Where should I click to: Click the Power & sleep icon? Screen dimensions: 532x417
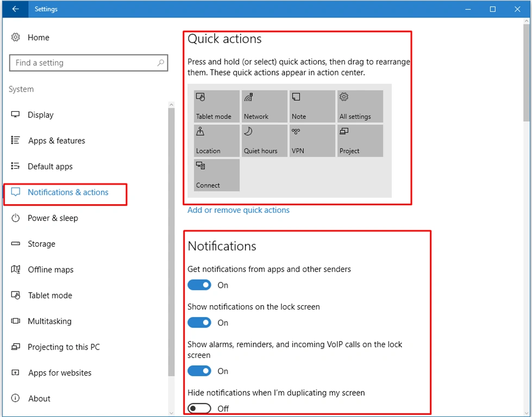pyautogui.click(x=16, y=218)
